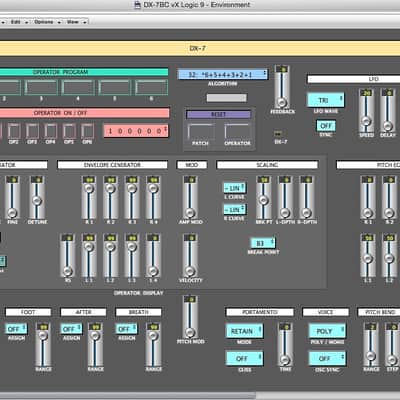Click the R-DPTH scaling slider
Image resolution: width=400 pixels, height=400 pixels.
(x=306, y=197)
